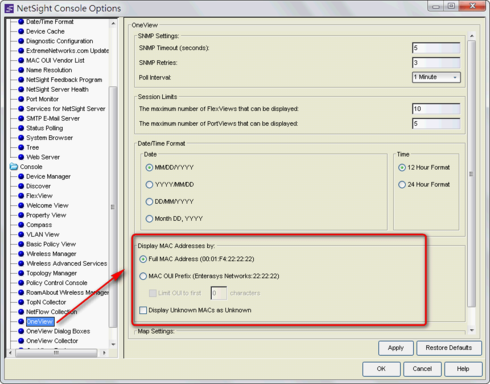Screen dimensions: 490x384
Task: Open Services for NetSight Server options
Action: (66, 109)
